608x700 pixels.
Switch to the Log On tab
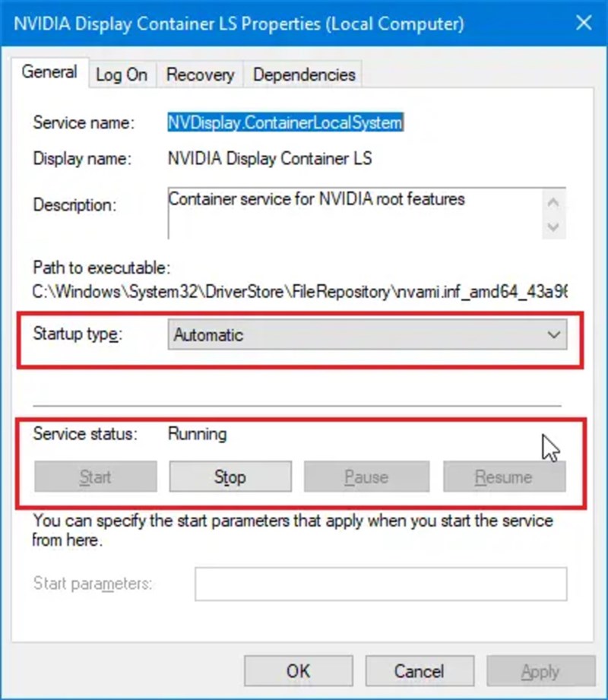click(122, 74)
